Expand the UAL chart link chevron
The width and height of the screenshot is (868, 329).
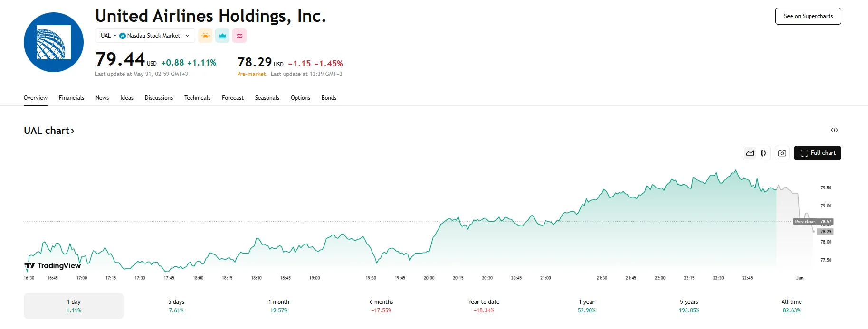pos(73,131)
